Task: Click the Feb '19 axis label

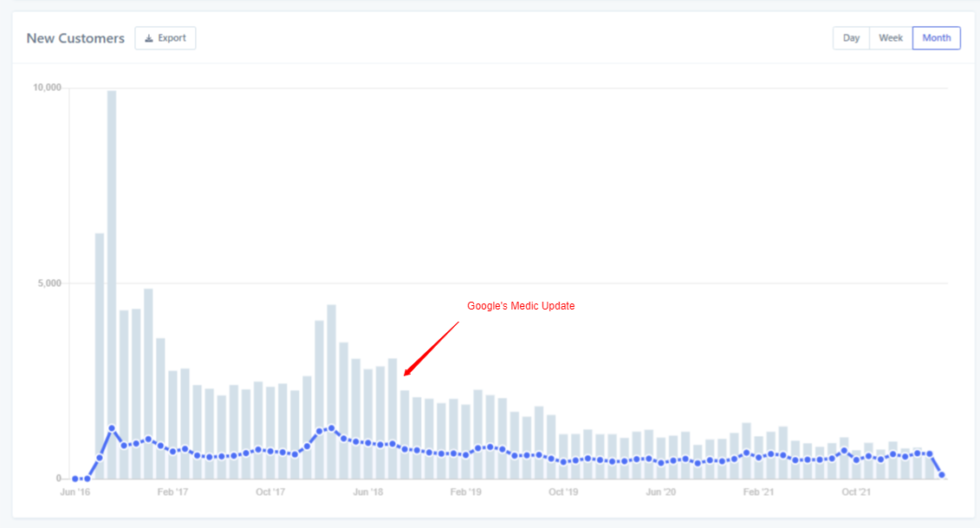Action: [x=465, y=492]
